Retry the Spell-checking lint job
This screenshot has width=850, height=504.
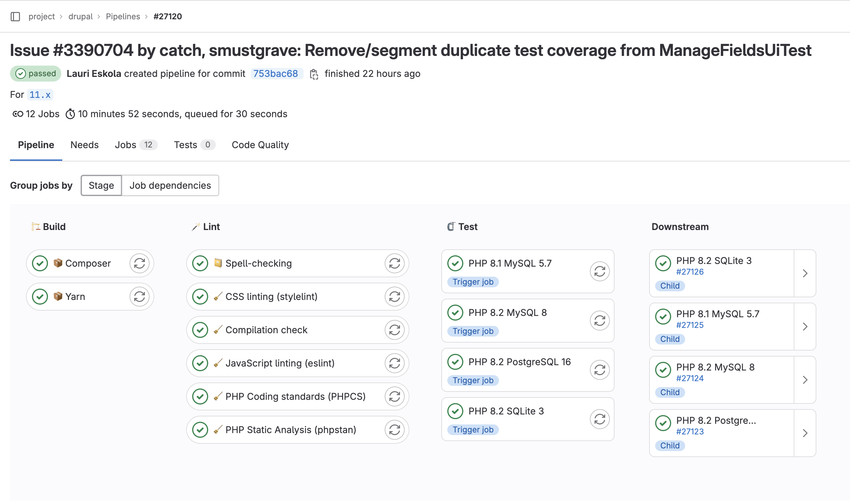point(395,263)
